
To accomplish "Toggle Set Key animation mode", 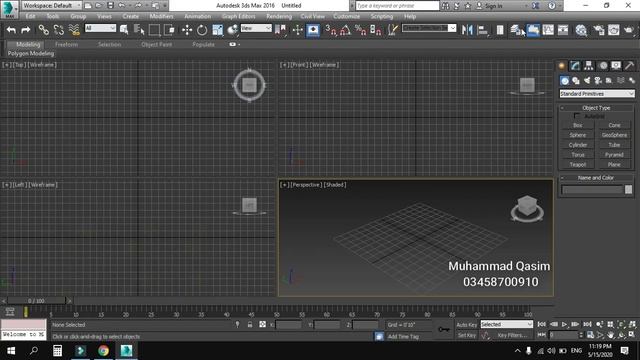I will [x=467, y=335].
